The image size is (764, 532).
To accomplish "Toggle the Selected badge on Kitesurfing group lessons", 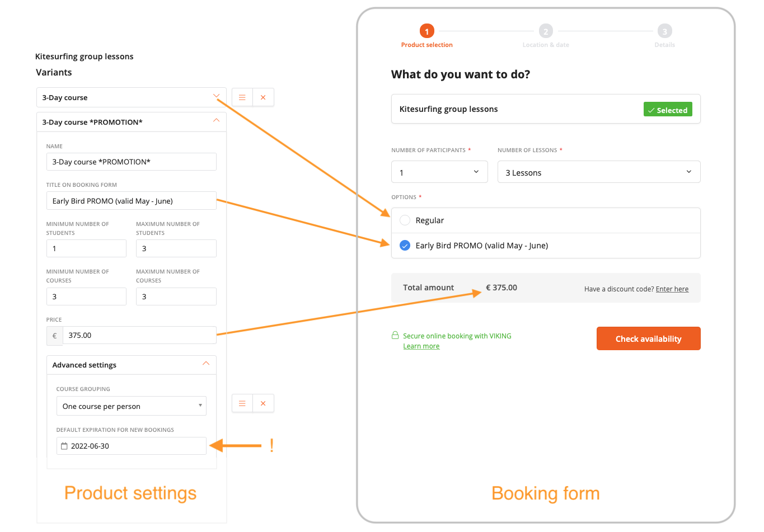I will 667,110.
